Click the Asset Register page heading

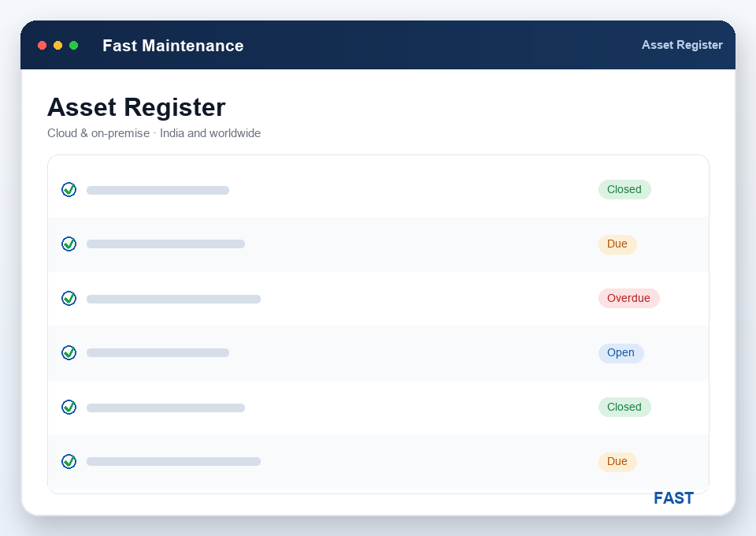pyautogui.click(x=136, y=107)
